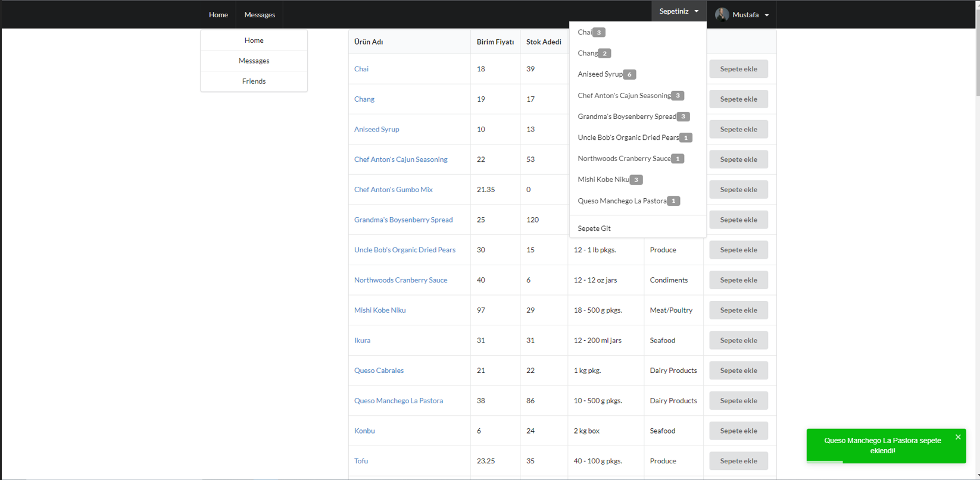Open Messages in the top navbar
Screen dimensions: 980x480
(260, 15)
